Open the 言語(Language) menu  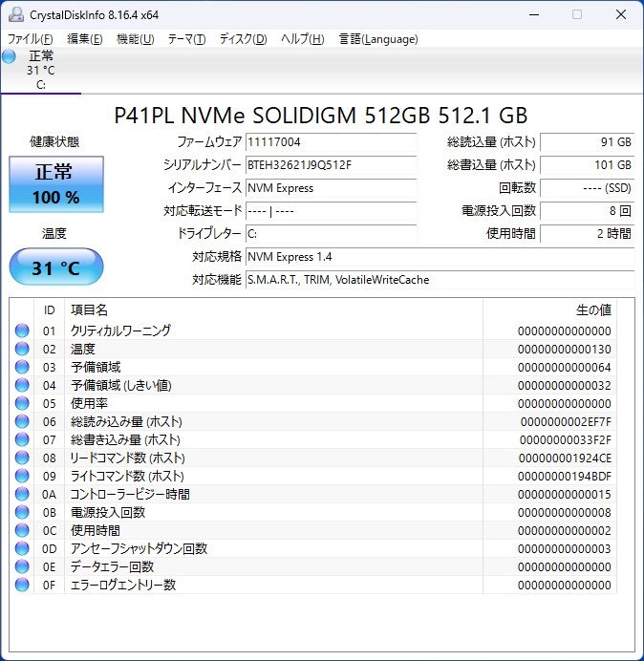pos(378,39)
